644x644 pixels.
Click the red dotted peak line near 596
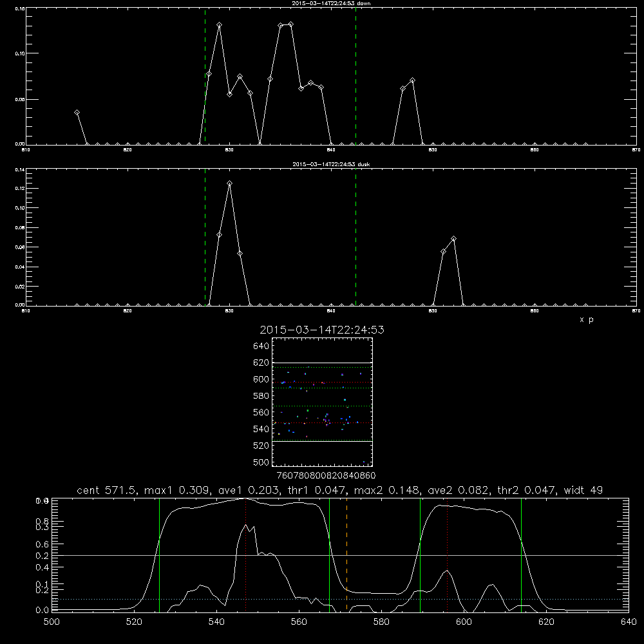coord(448,554)
